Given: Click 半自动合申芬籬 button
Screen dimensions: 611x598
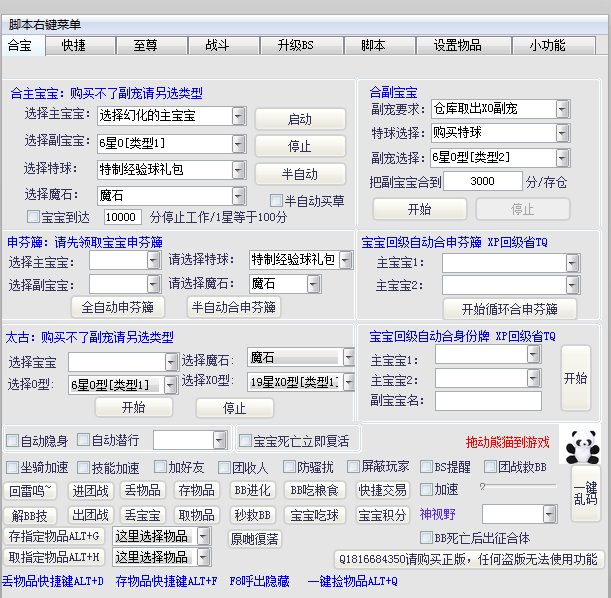Looking at the screenshot, I should 234,307.
